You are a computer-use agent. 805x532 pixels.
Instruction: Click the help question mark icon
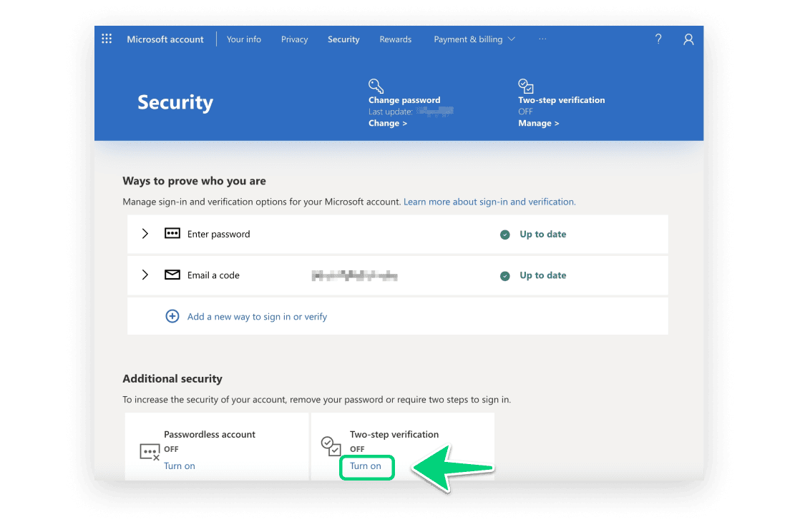click(x=658, y=39)
